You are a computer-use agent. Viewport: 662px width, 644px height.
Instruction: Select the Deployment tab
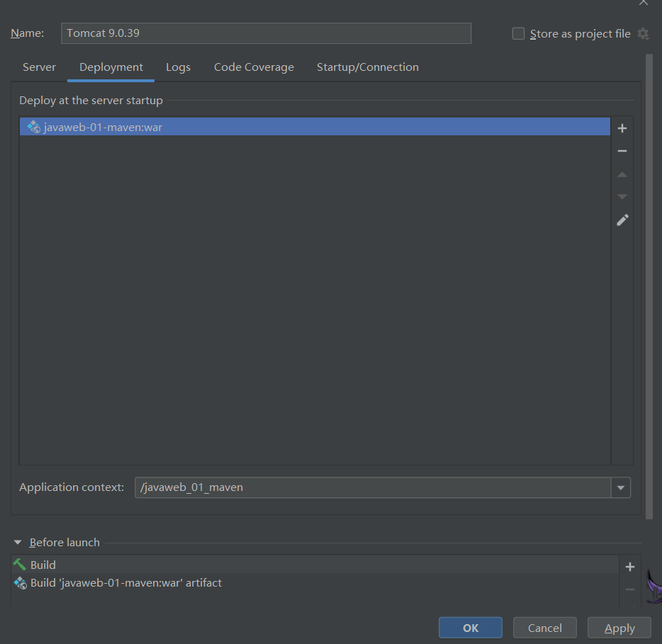pos(111,67)
